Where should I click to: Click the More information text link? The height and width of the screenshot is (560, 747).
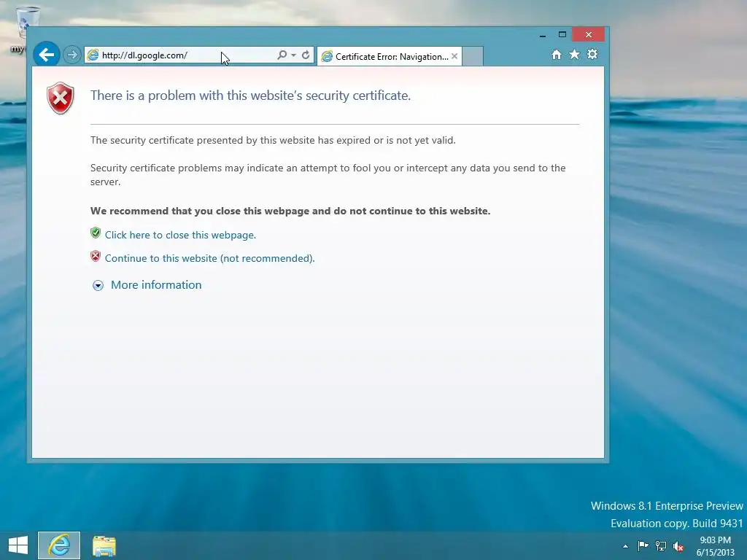(156, 285)
